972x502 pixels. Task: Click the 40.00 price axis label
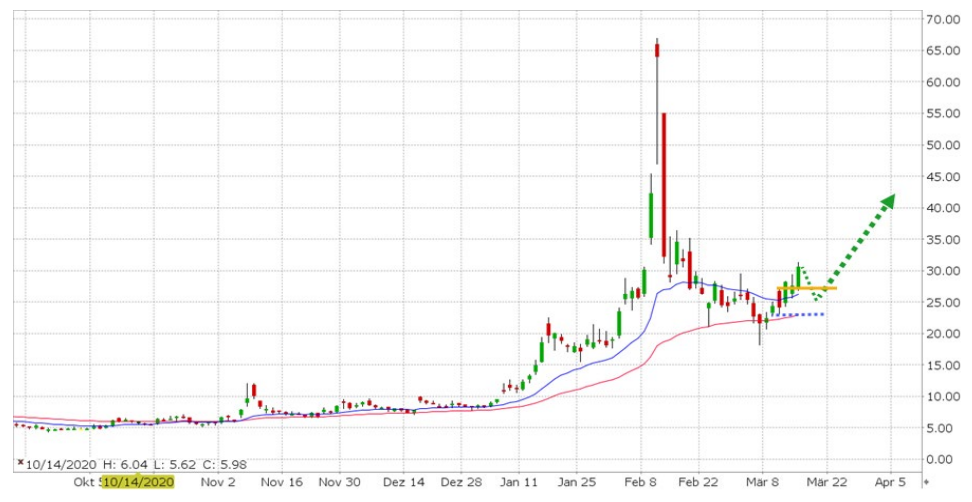(943, 208)
